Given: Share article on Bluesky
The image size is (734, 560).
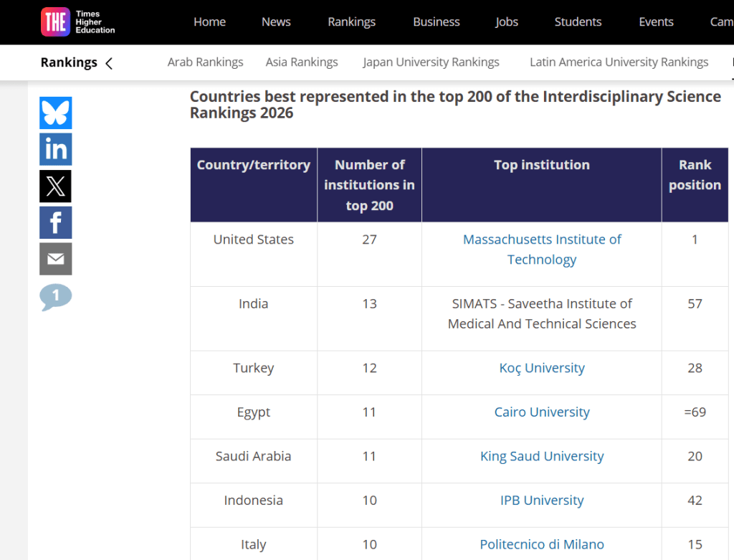Looking at the screenshot, I should 56,113.
